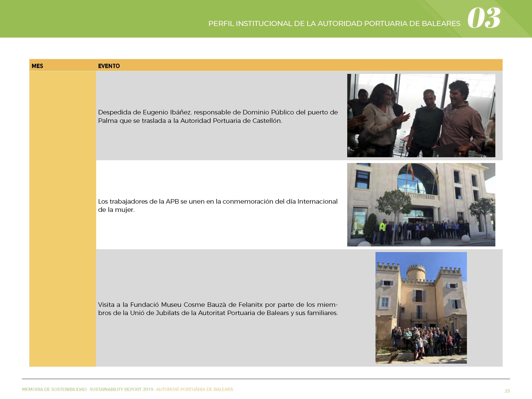
Task: Select the text about Fundació Museu Cosme Bauzà visit
Action: tap(218, 309)
